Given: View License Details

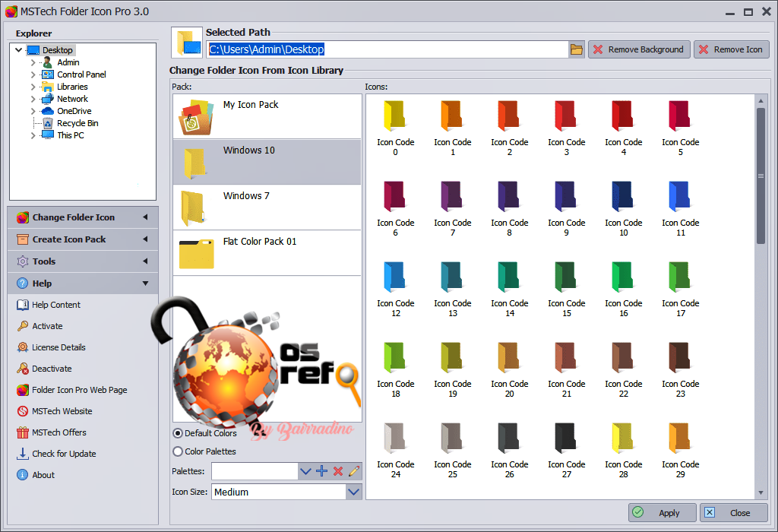Looking at the screenshot, I should pos(51,347).
